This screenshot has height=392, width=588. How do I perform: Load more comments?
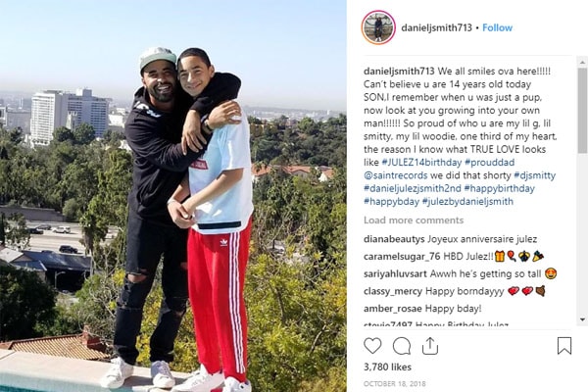tap(414, 220)
